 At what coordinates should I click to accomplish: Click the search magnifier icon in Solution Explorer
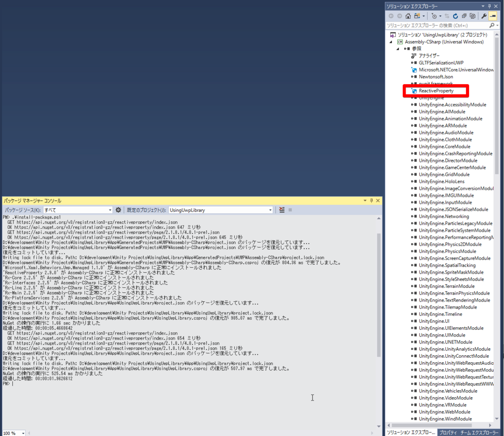492,26
